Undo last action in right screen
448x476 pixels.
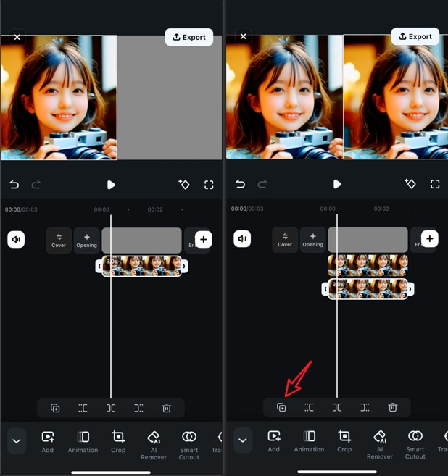pos(240,184)
